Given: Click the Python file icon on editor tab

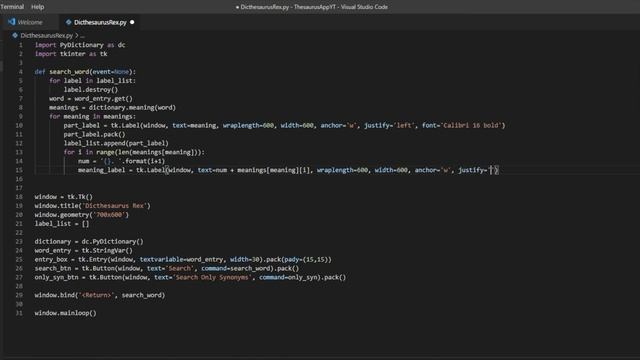Looking at the screenshot, I should click(69, 22).
